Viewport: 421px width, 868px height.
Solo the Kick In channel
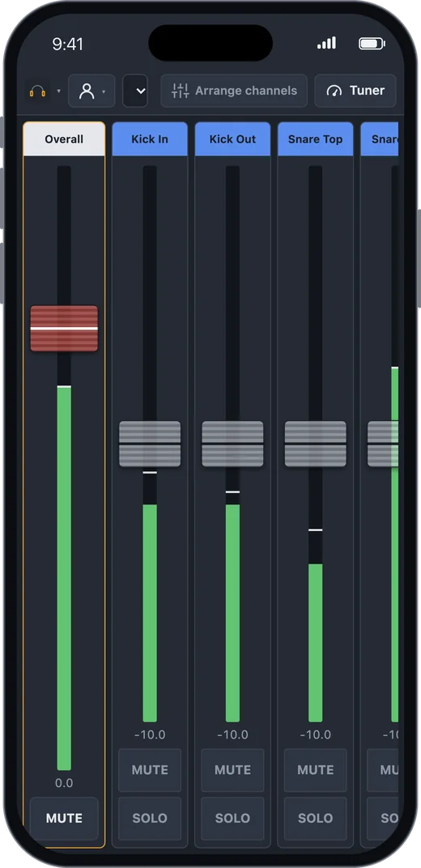(x=150, y=818)
